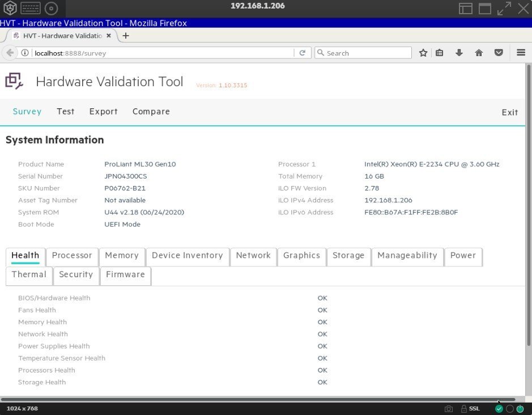Open the Firefox hamburger menu
Viewport: 532px width, 415px height.
tap(521, 53)
